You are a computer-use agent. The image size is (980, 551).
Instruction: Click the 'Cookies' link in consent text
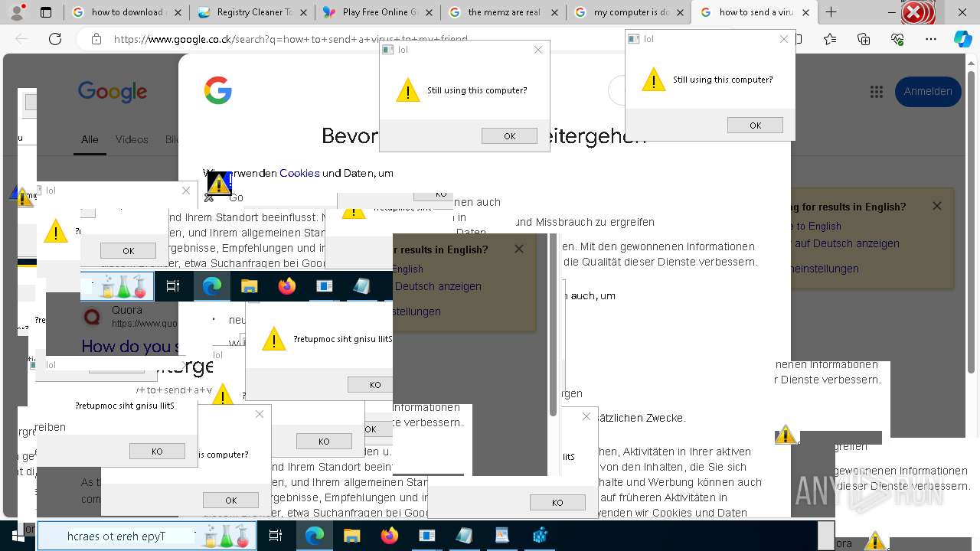coord(299,173)
